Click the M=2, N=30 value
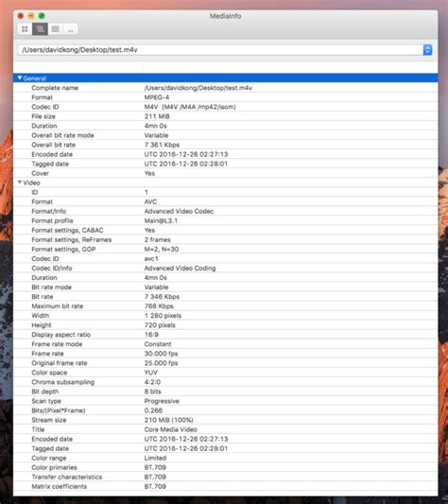This screenshot has width=448, height=504. point(162,249)
